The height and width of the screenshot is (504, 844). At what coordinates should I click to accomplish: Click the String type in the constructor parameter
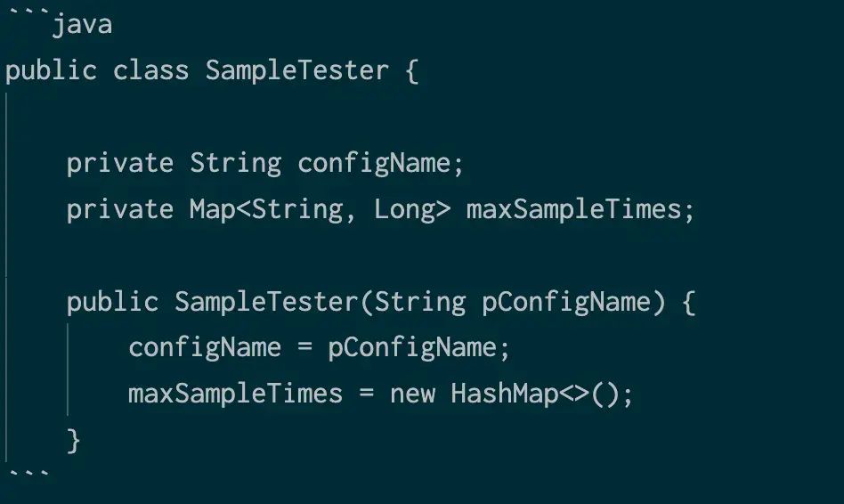point(419,302)
